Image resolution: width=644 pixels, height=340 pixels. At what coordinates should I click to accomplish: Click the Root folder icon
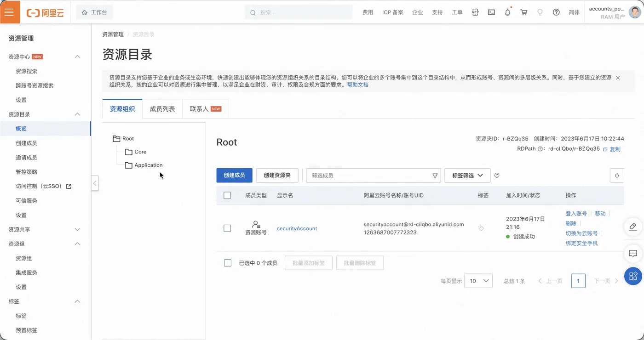[116, 138]
